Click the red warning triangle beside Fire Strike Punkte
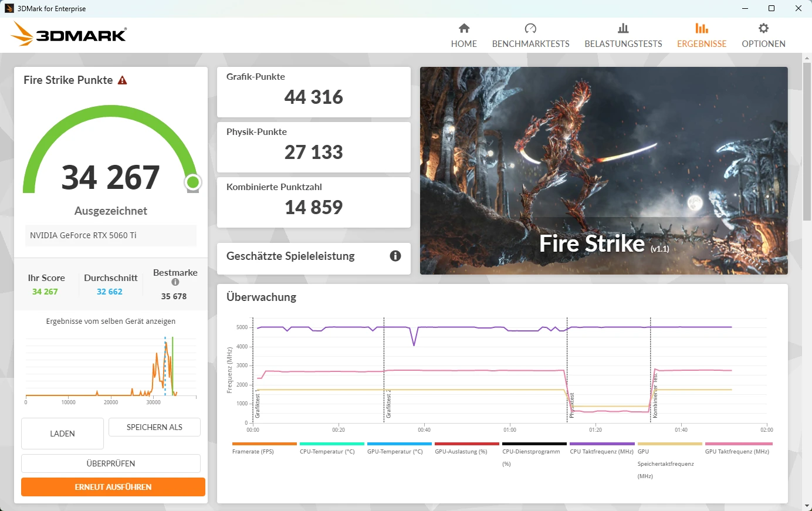Screen dimensions: 812x511 (x=123, y=80)
